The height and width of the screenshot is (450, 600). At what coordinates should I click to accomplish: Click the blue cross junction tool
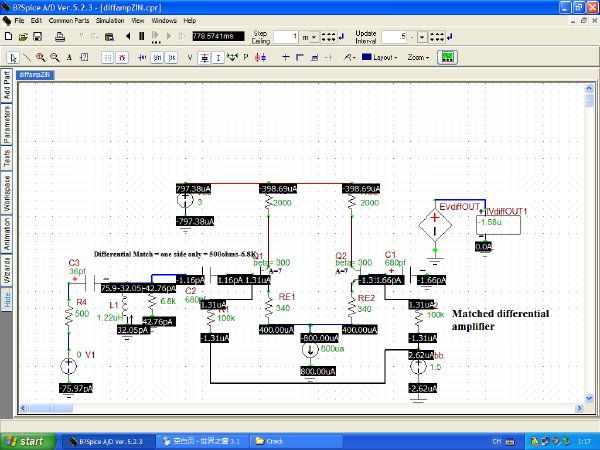click(x=285, y=57)
